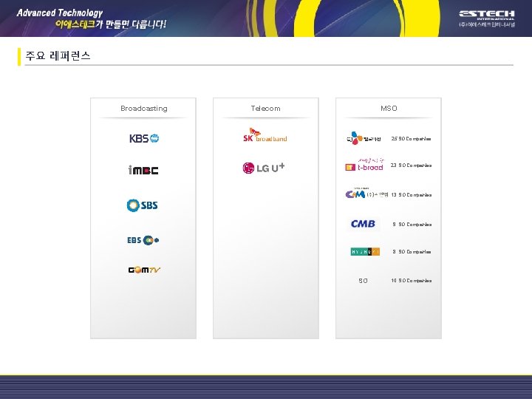Select the '23 SO Companies' text

point(412,166)
